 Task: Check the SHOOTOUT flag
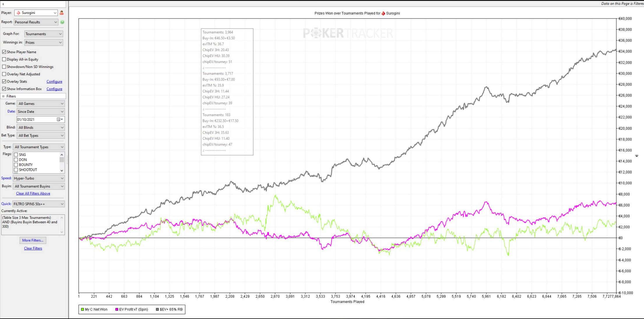point(16,170)
